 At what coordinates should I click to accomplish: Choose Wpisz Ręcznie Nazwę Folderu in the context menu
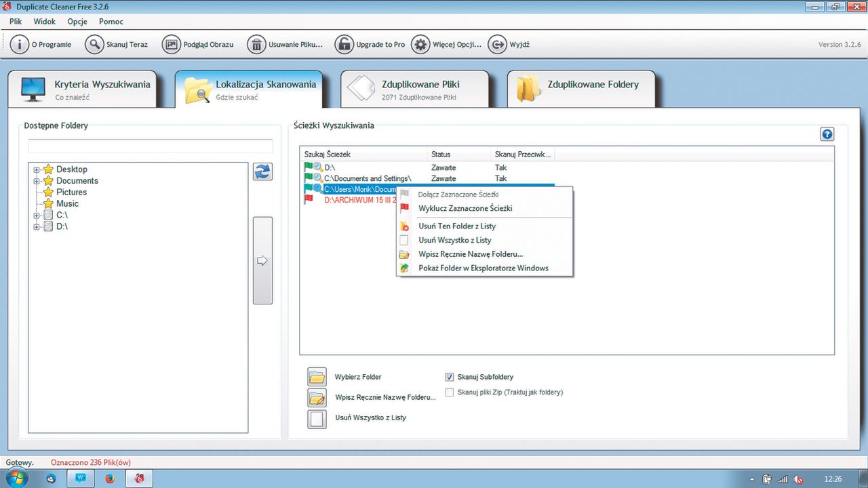click(x=485, y=254)
